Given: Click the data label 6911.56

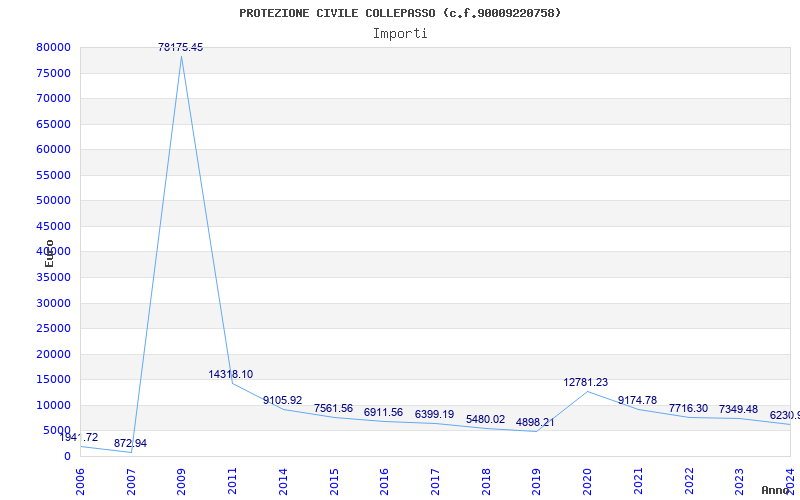Looking at the screenshot, I should tap(383, 412).
